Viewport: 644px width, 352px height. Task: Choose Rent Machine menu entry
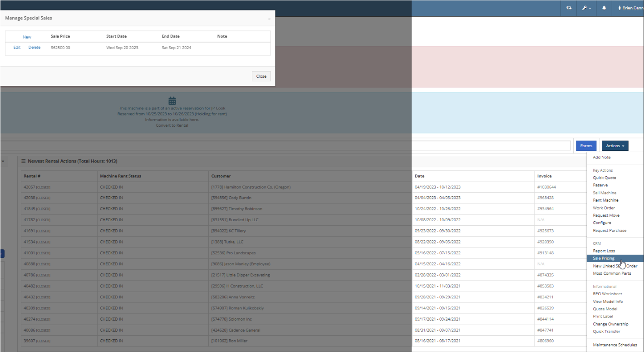click(605, 200)
